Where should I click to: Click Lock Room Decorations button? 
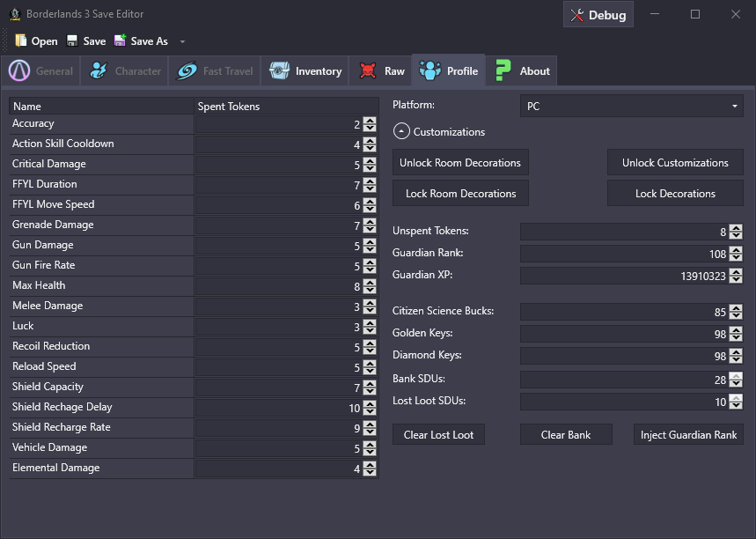point(460,194)
